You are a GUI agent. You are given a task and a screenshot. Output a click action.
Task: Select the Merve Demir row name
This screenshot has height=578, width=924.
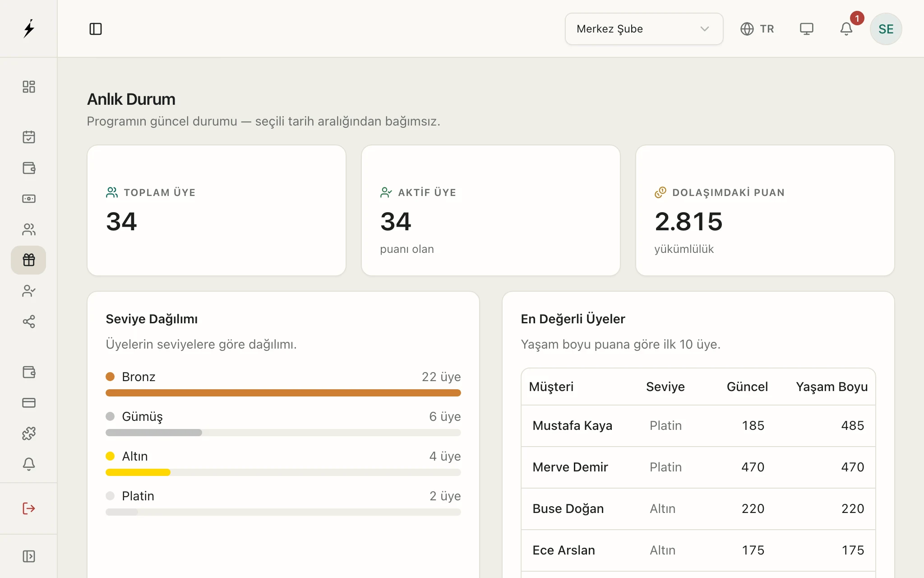point(570,467)
